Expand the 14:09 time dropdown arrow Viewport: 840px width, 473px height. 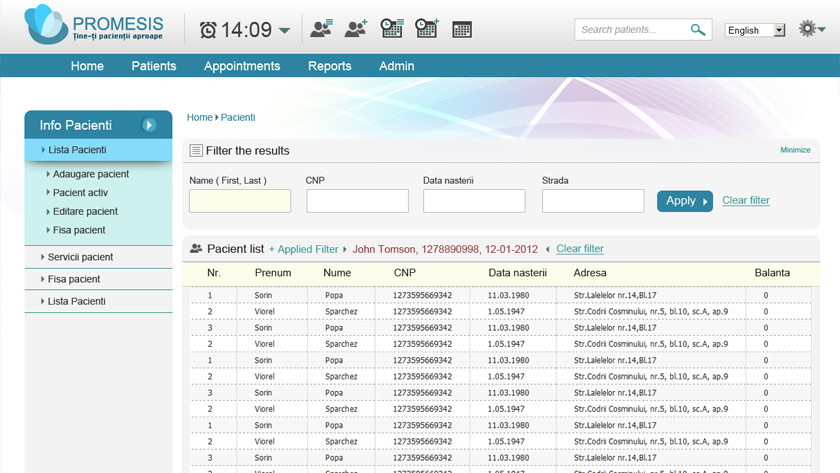point(285,31)
